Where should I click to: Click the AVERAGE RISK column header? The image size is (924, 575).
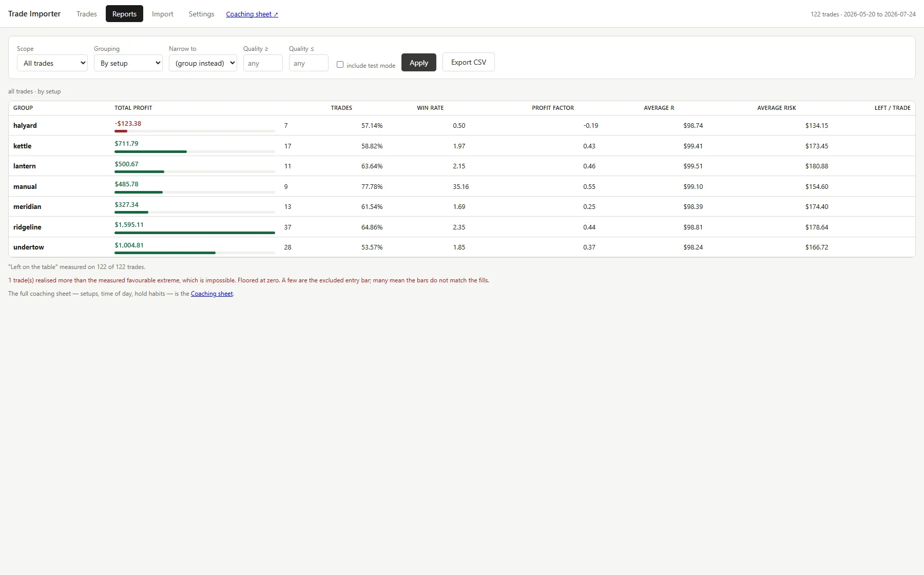(777, 108)
